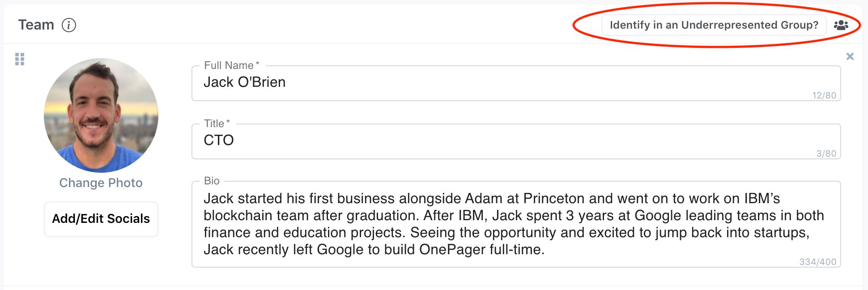Image resolution: width=868 pixels, height=290 pixels.
Task: Click into the Title input field
Action: click(492, 141)
